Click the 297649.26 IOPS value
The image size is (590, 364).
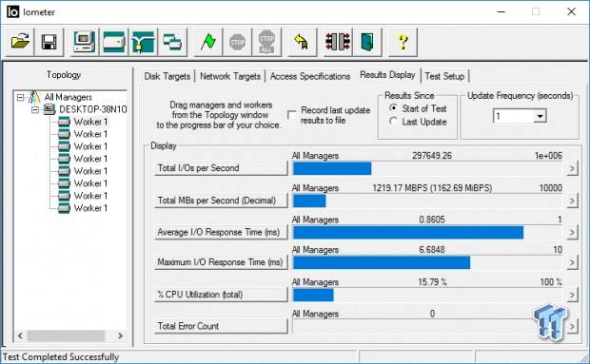click(x=432, y=156)
